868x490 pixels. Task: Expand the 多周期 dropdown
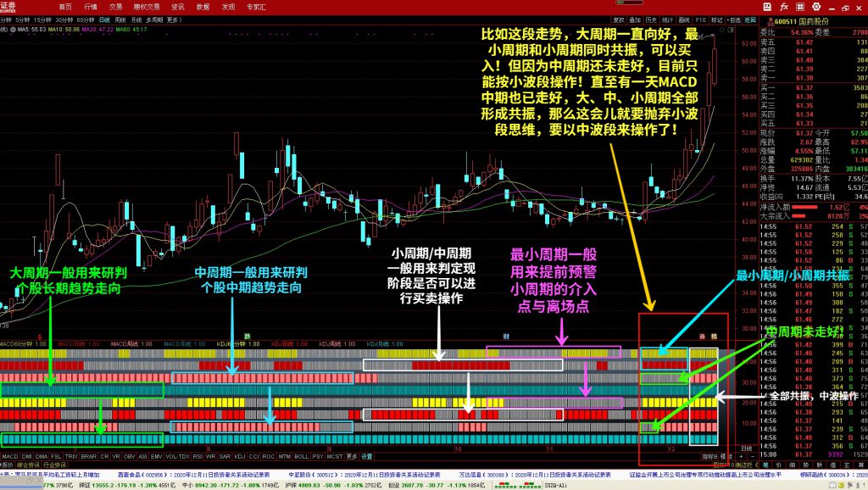[154, 18]
